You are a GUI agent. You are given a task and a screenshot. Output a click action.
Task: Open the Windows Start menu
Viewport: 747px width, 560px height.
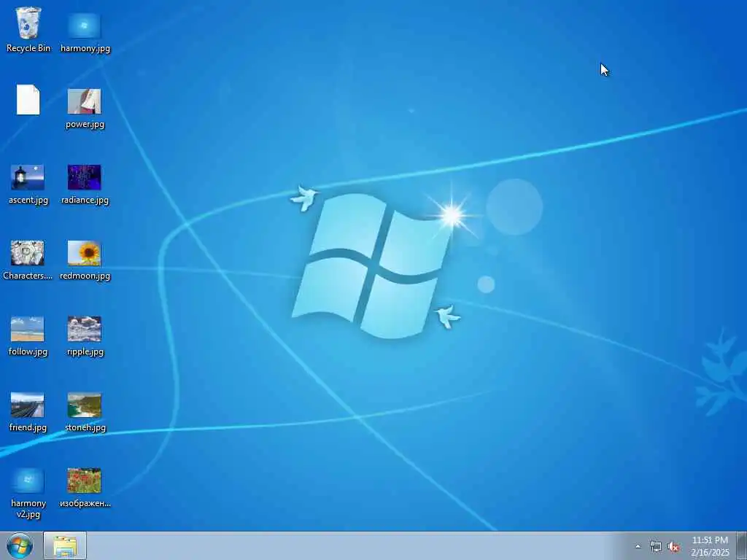[20, 546]
